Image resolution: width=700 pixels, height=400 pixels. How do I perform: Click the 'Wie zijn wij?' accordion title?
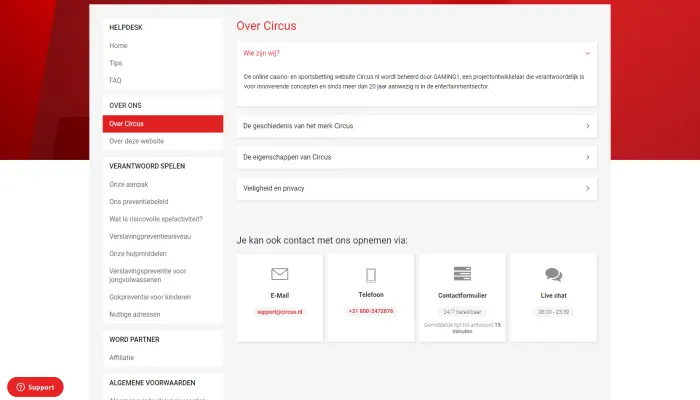pos(261,53)
